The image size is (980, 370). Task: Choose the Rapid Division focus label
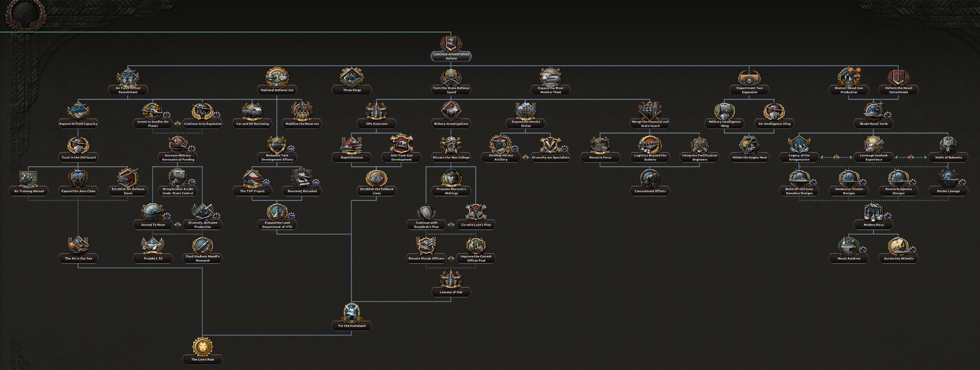click(351, 157)
